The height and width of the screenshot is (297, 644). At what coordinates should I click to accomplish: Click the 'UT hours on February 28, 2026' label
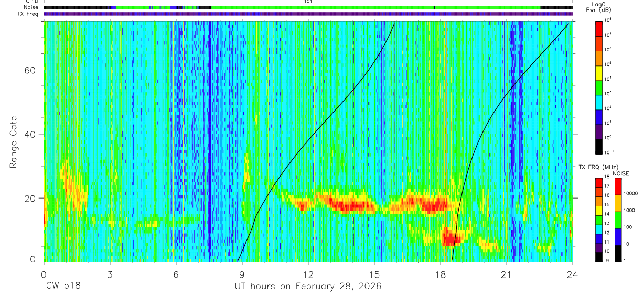pos(308,287)
